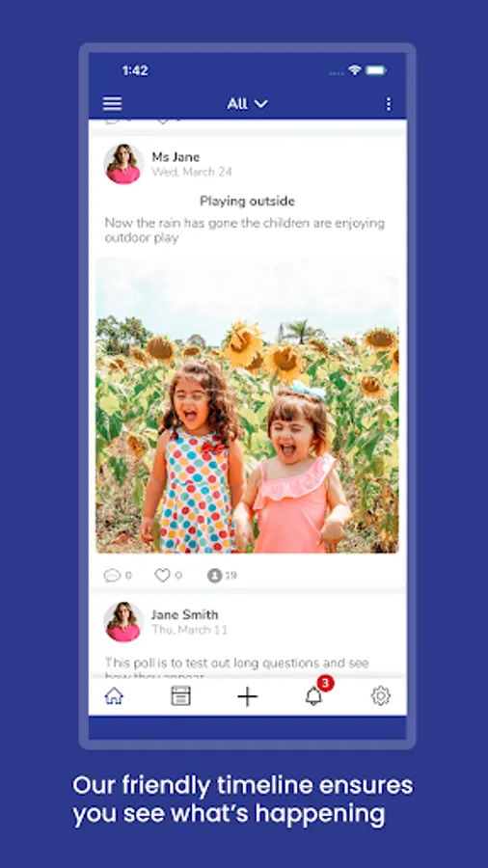The width and height of the screenshot is (488, 868).
Task: Go to the Home tab
Action: 114,695
